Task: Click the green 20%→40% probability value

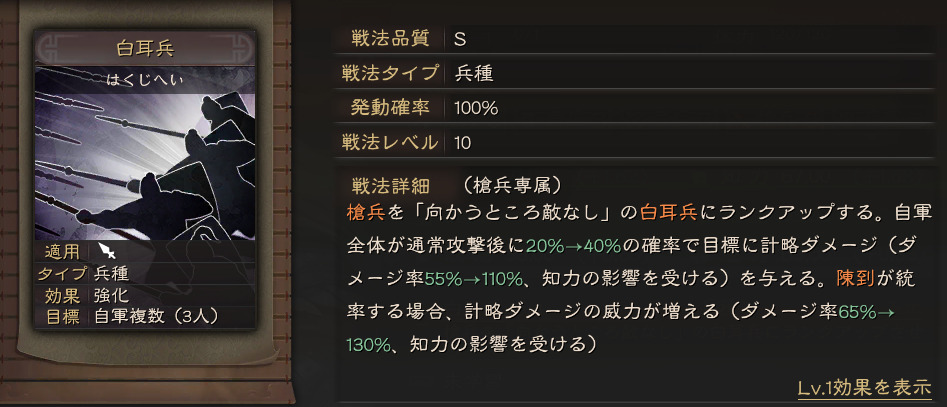Action: point(573,245)
